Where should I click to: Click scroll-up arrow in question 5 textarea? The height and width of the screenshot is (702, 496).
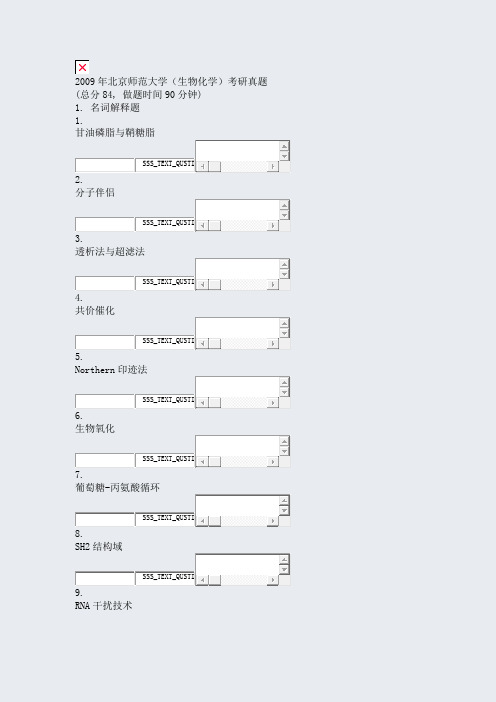284,382
